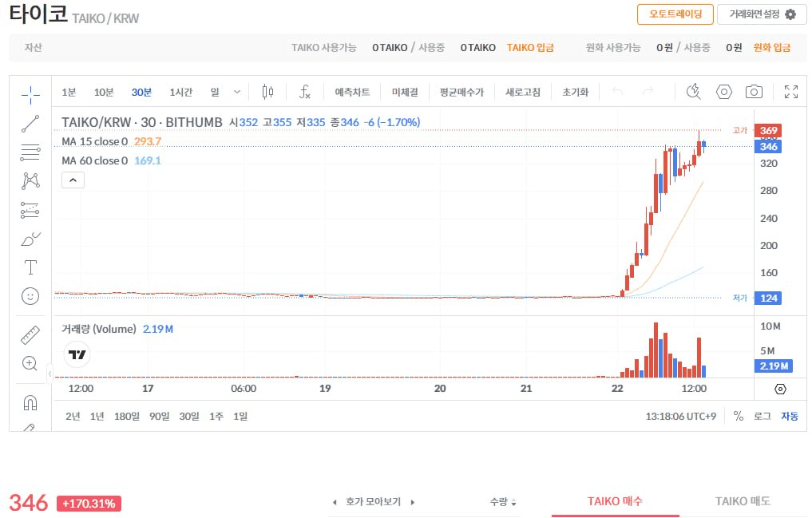
Task: Set chart range to 2년
Action: (x=73, y=416)
